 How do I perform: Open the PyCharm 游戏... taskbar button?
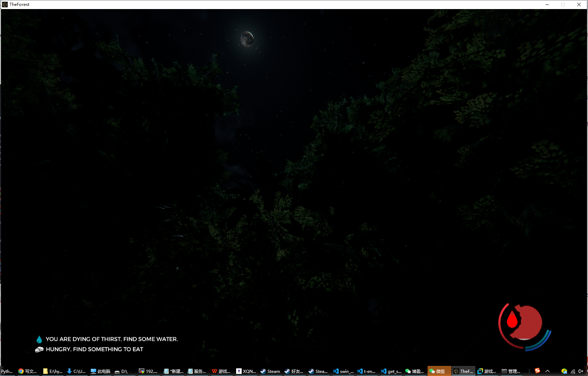(487, 371)
